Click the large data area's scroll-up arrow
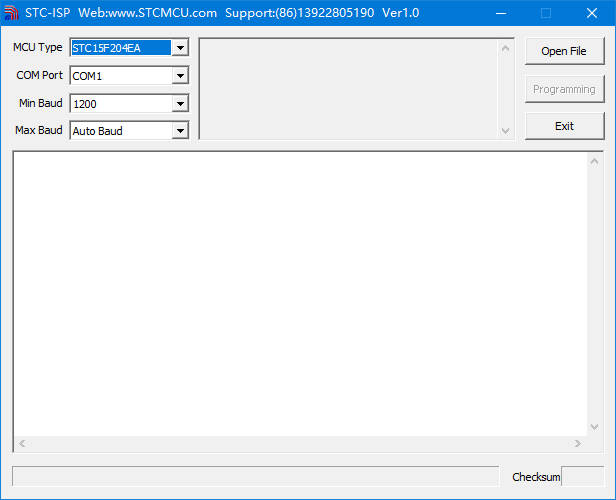The height and width of the screenshot is (500, 616). pyautogui.click(x=594, y=161)
